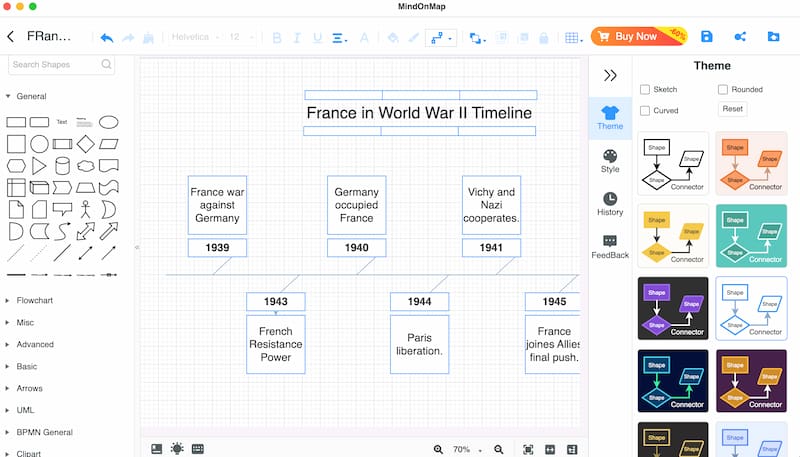This screenshot has height=457, width=800.
Task: Select the ellipse shape in General
Action: pos(109,122)
